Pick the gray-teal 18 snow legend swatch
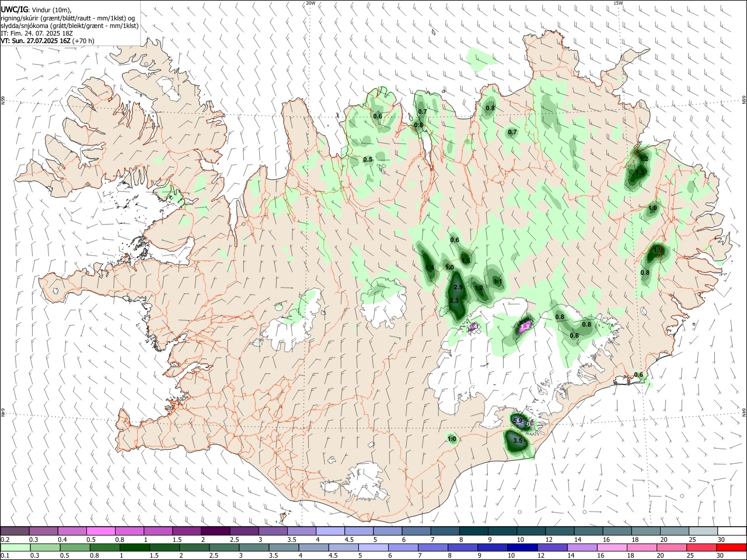This screenshot has height=560, width=747. click(645, 531)
